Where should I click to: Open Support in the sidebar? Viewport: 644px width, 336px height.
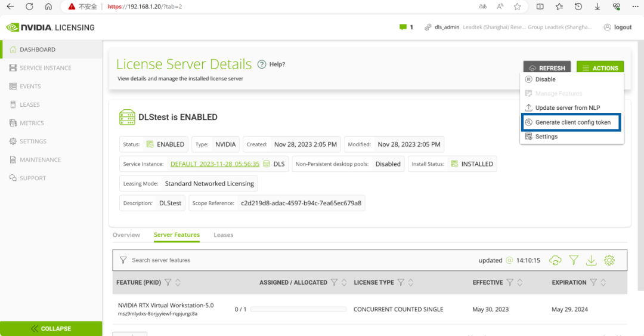pyautogui.click(x=51, y=178)
